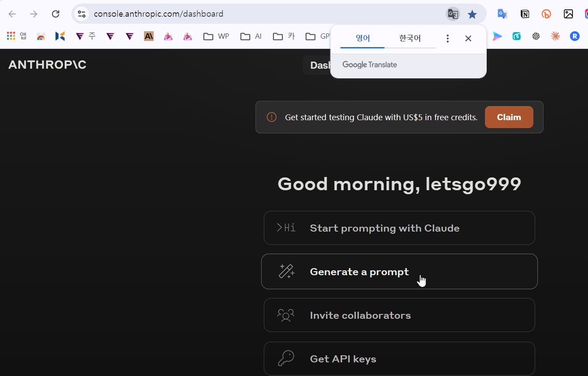This screenshot has height=376, width=588.
Task: Go back to the previous page
Action: pyautogui.click(x=12, y=14)
